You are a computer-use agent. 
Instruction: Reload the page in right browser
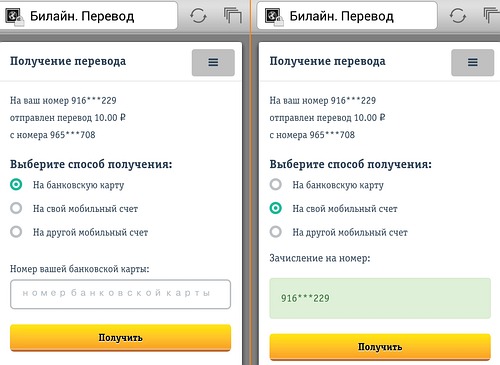458,16
